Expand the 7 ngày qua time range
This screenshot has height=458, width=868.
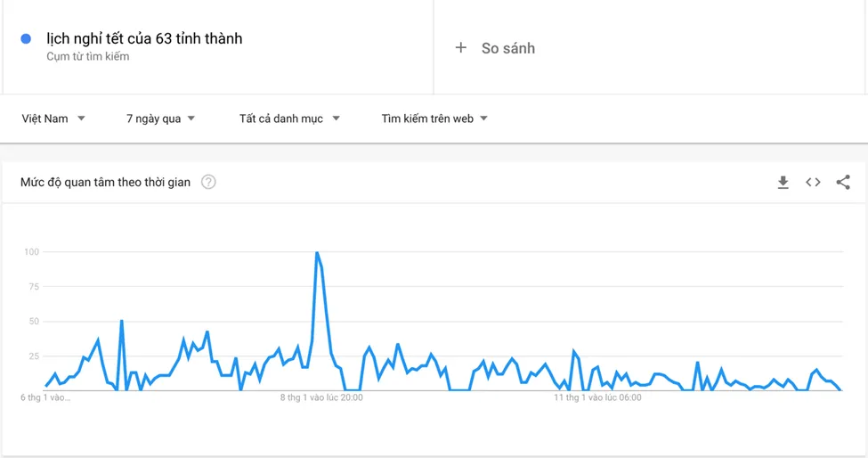[161, 119]
